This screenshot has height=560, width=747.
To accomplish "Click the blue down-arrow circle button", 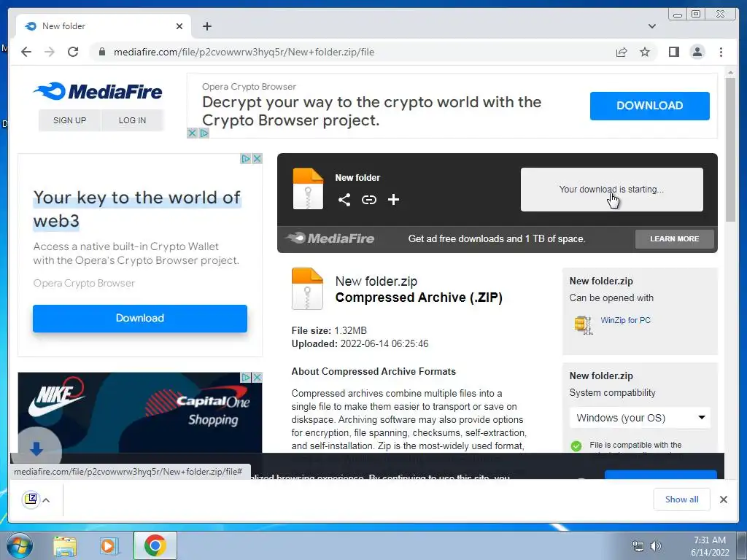I will (36, 448).
